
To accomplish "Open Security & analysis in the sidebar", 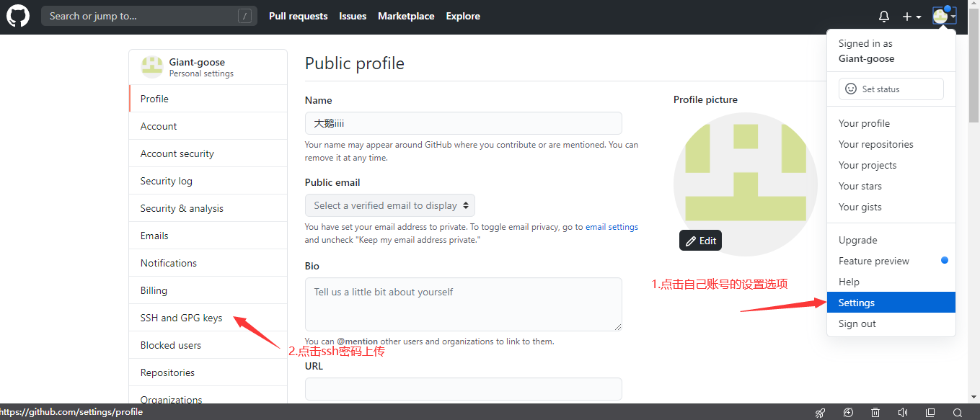I will (x=208, y=208).
